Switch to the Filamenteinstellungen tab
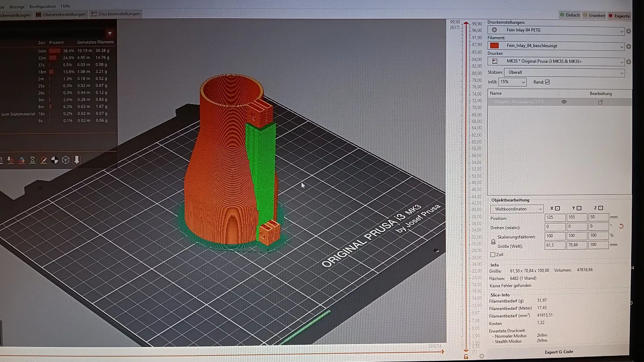This screenshot has height=362, width=644. click(x=61, y=14)
